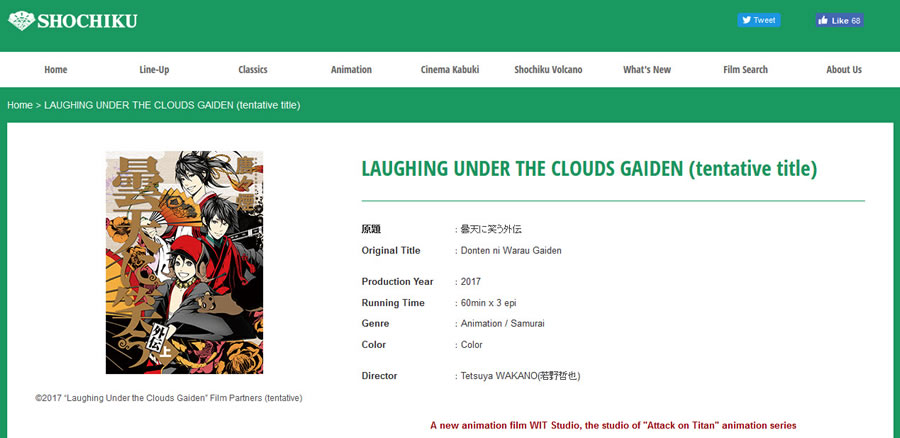Select the text '曇天に笑う外伝'

click(491, 229)
